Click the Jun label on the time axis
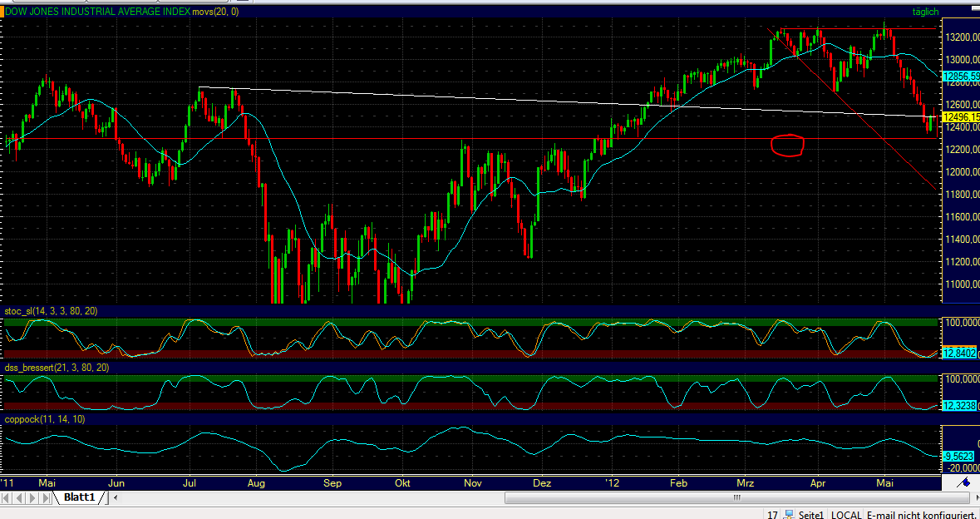980x519 pixels. click(x=117, y=483)
